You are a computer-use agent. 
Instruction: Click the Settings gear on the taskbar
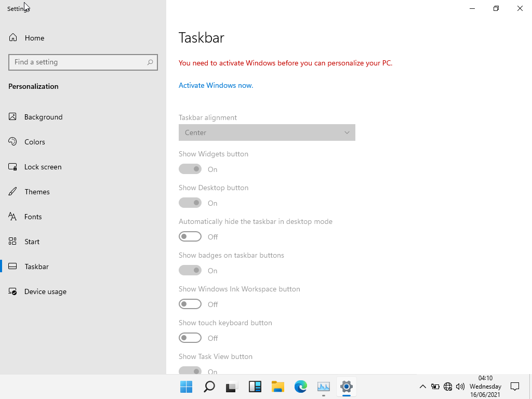click(x=347, y=387)
